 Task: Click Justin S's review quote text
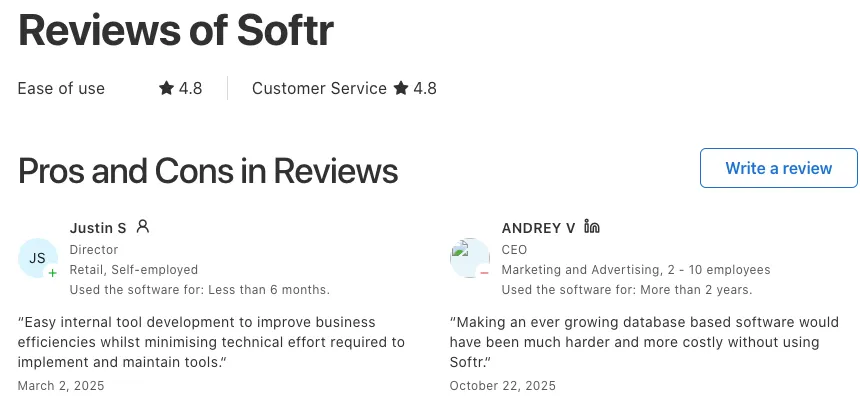coord(211,342)
